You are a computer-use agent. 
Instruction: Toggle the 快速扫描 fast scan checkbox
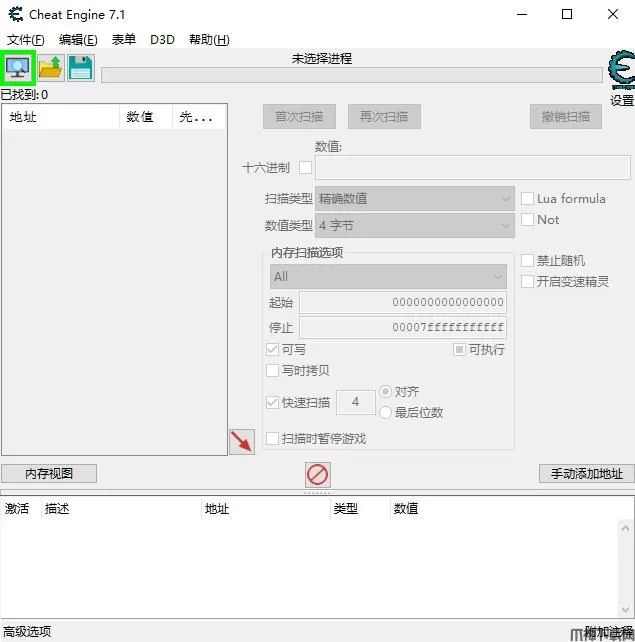click(272, 402)
